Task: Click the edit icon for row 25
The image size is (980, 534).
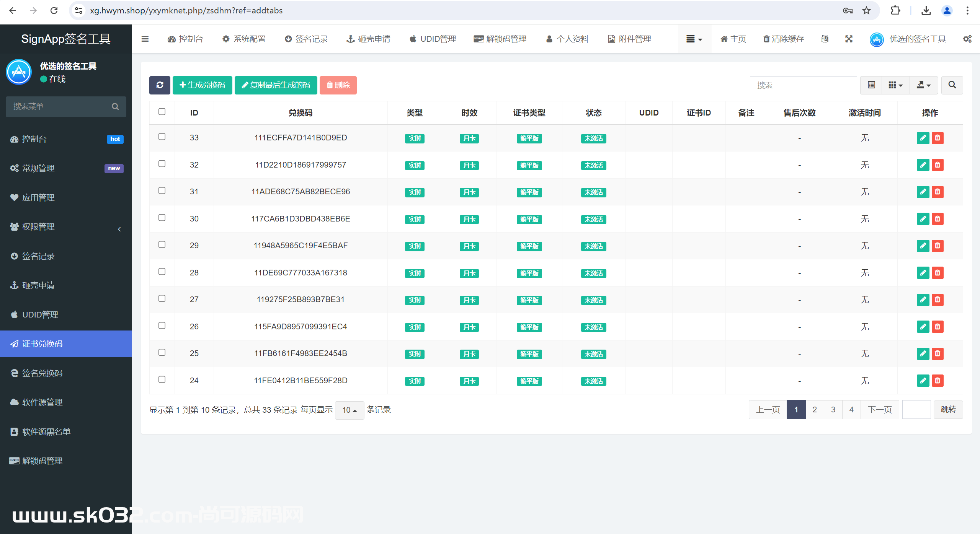Action: coord(923,353)
